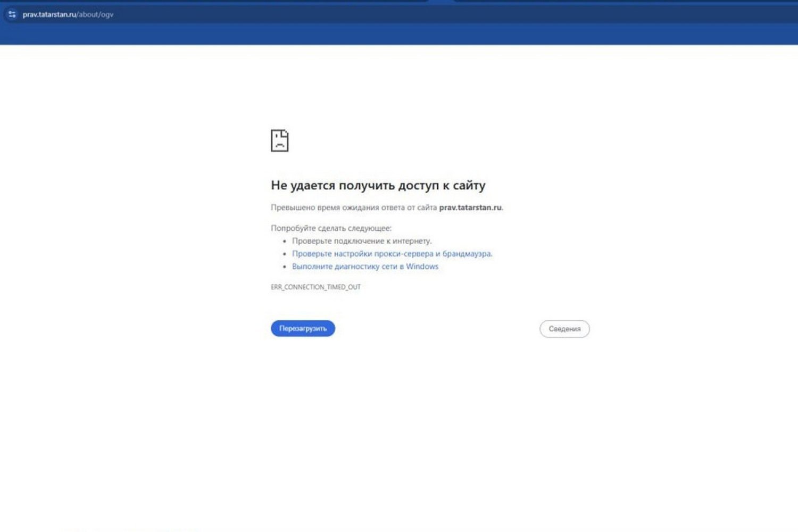Image resolution: width=798 pixels, height=532 pixels.
Task: Focus the address bar on prav.tatarstan.ru domain
Action: coord(49,14)
